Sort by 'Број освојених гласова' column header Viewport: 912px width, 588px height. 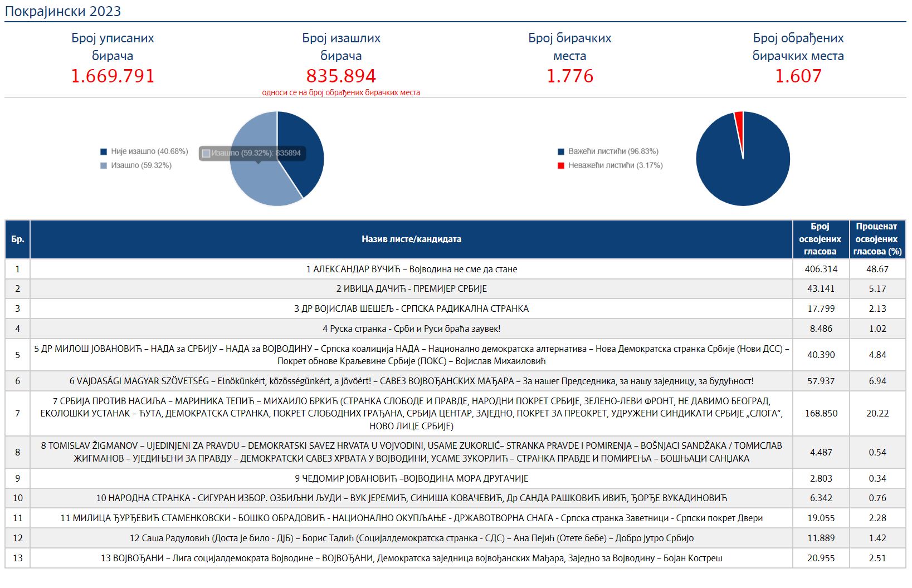820,239
